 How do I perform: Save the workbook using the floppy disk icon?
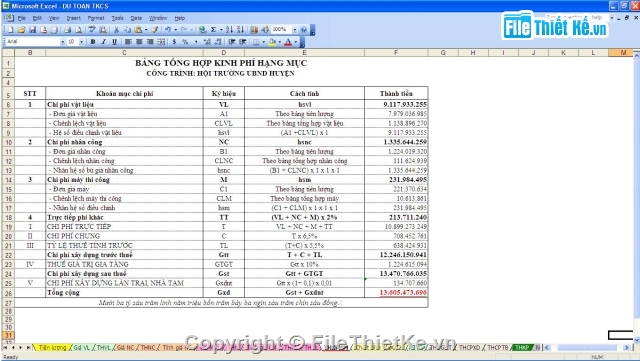click(x=32, y=30)
